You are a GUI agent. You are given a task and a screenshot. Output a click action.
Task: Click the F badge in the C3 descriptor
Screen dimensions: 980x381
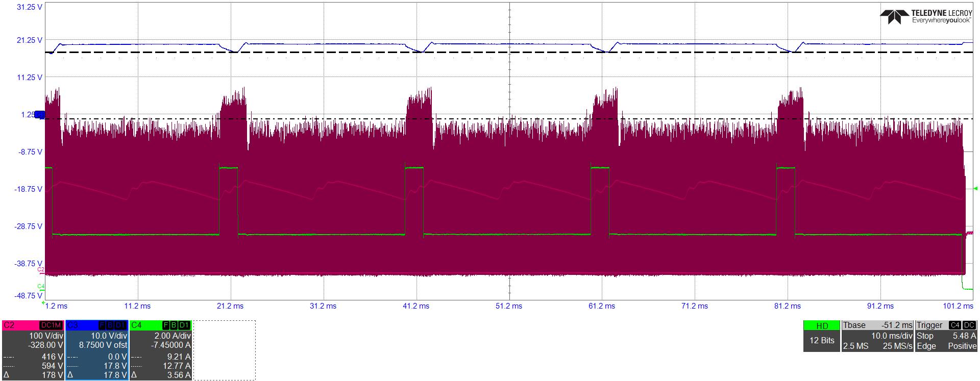pos(102,325)
